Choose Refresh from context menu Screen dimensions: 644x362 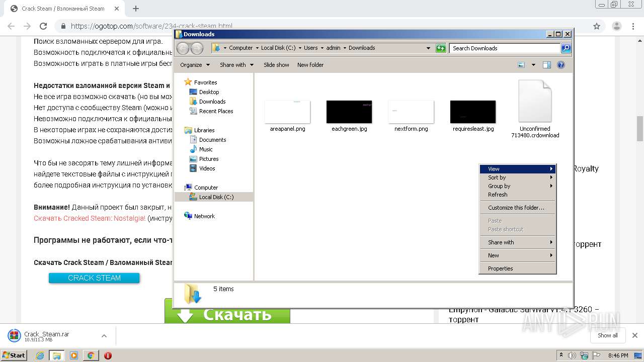click(517, 195)
